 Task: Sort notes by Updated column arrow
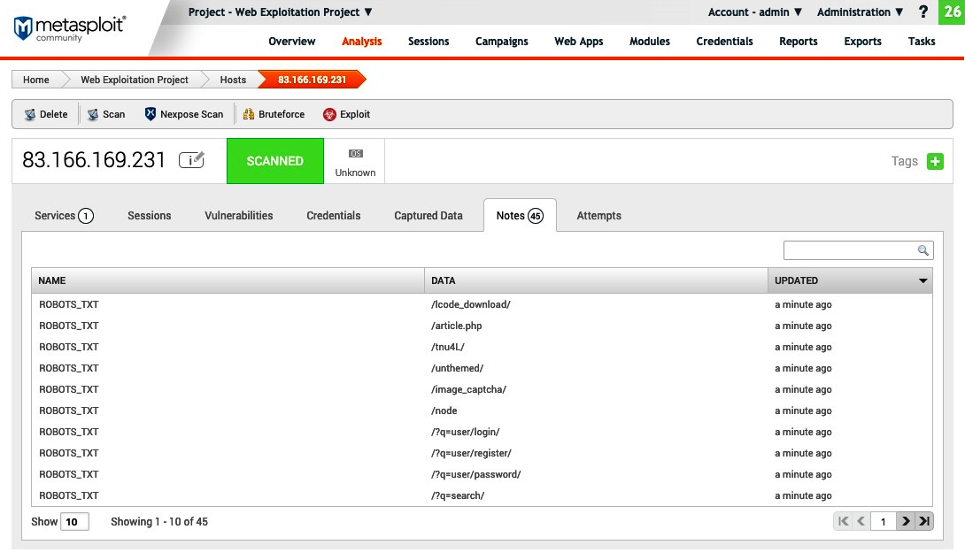923,281
